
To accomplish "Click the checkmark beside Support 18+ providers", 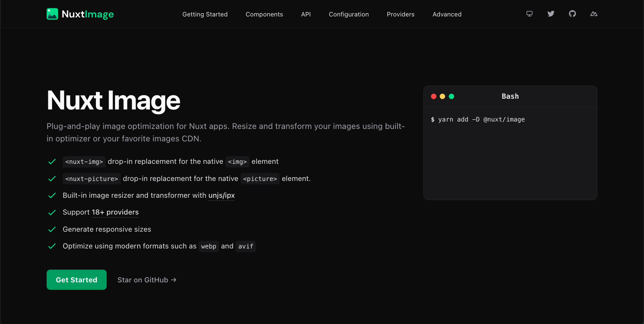I will 52,213.
